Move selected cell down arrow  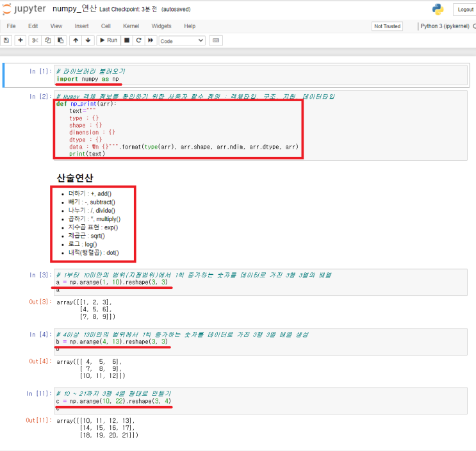point(88,40)
